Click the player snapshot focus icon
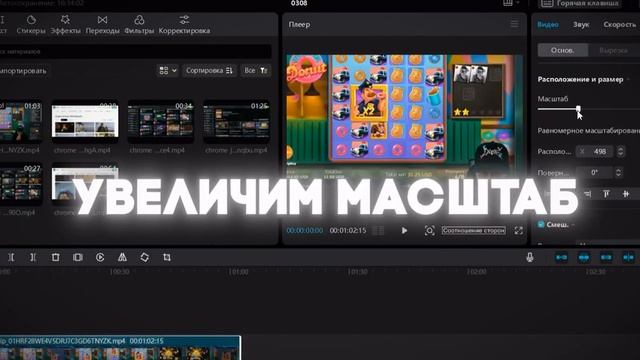 coord(429,231)
